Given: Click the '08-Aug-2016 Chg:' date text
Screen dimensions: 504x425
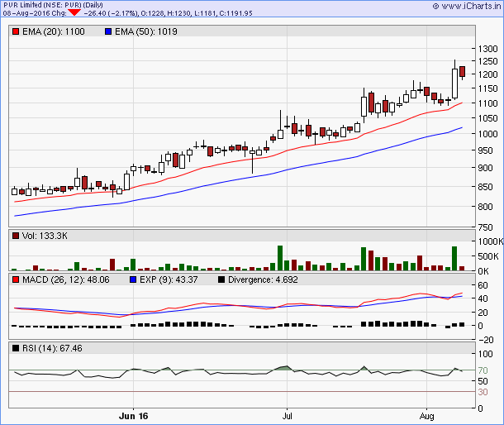Looking at the screenshot, I should 35,13.
